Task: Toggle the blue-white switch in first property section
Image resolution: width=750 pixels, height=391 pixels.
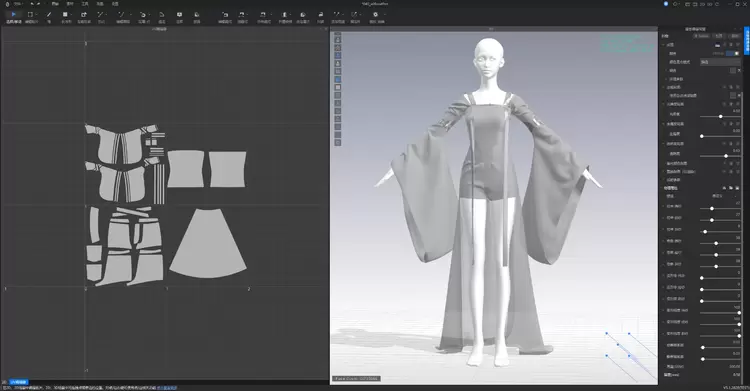Action: coord(732,53)
